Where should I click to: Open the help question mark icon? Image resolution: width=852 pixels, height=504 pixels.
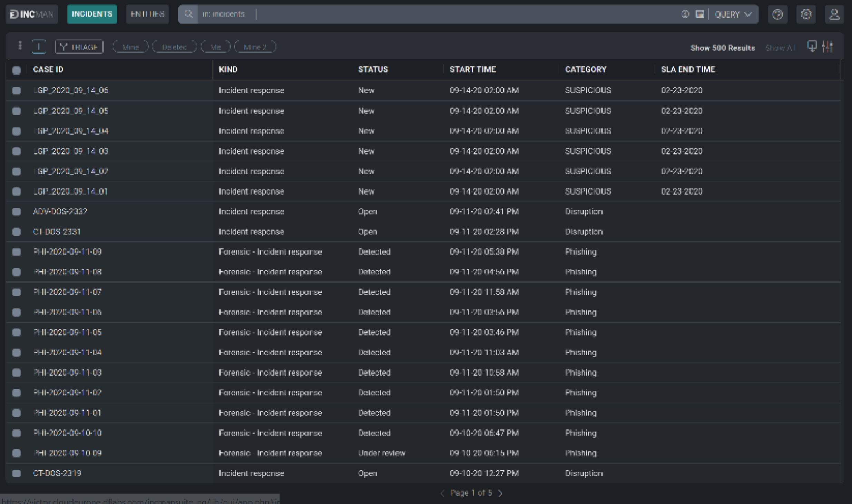coord(777,14)
